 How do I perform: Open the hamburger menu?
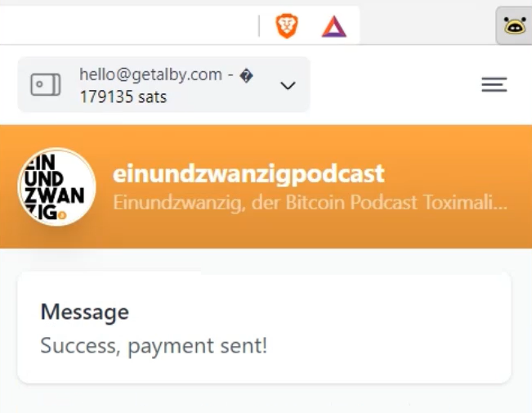pyautogui.click(x=494, y=84)
